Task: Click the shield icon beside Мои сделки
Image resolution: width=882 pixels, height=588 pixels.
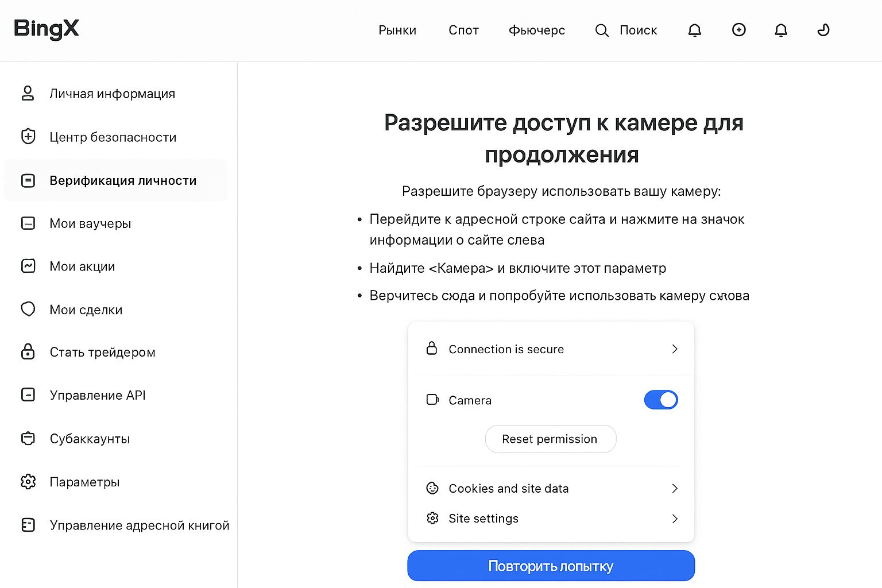Action: click(28, 309)
